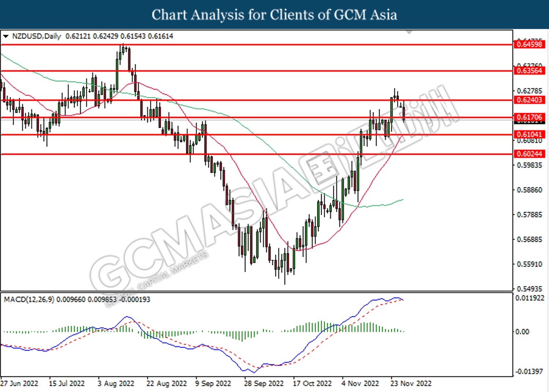Click the MACD scale value 0.011922
Image resolution: width=549 pixels, height=392 pixels.
click(x=530, y=298)
